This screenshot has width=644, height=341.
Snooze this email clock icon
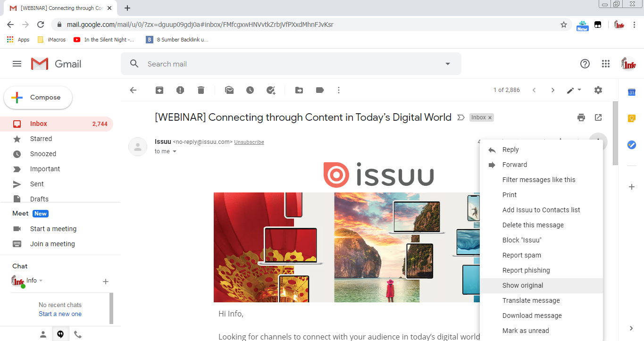point(250,90)
